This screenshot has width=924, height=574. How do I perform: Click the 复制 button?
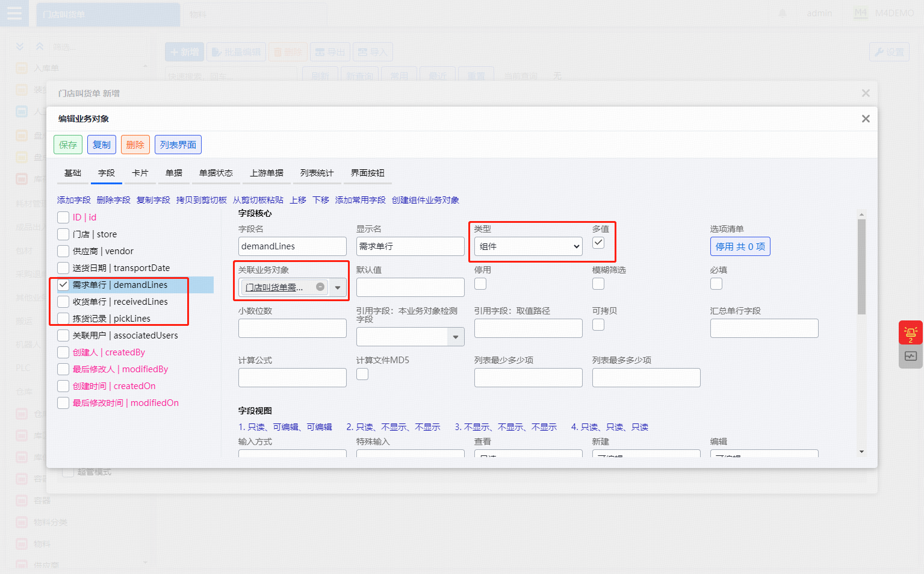[102, 145]
